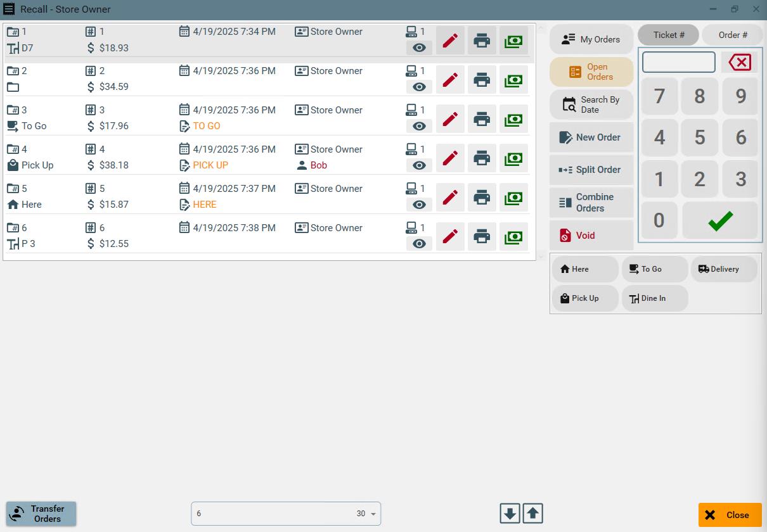Pay ticket 1 with the green cash icon
This screenshot has width=767, height=532.
513,41
